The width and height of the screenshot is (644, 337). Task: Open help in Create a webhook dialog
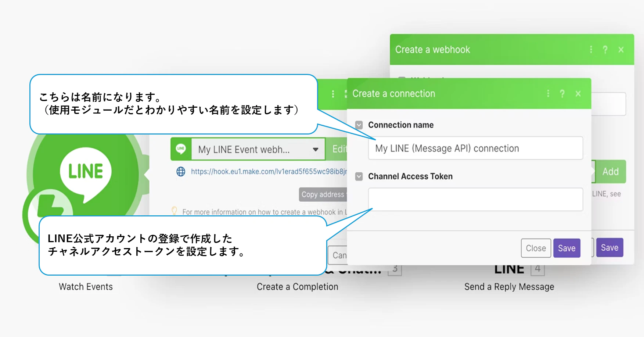click(605, 50)
